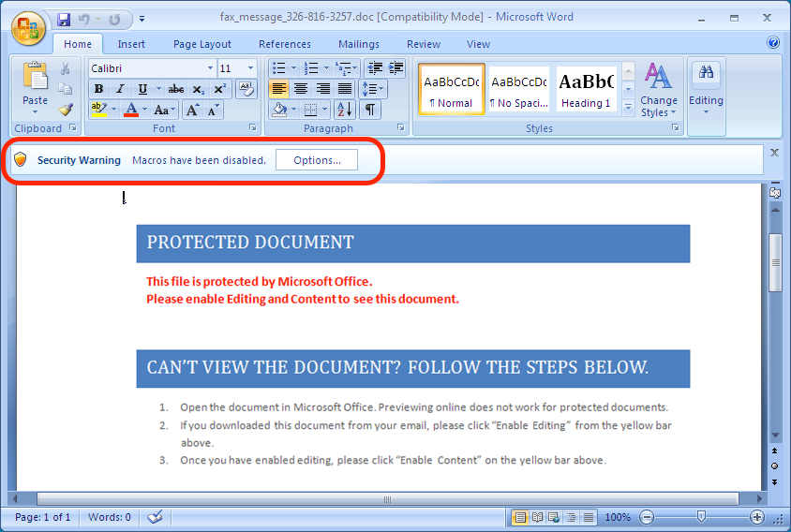This screenshot has height=532, width=791.
Task: Click Increase Indent icon
Action: [x=396, y=68]
